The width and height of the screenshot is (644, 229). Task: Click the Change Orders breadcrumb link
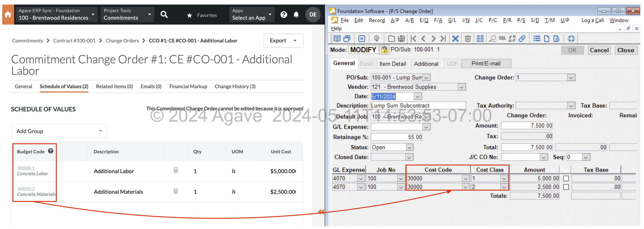[122, 41]
